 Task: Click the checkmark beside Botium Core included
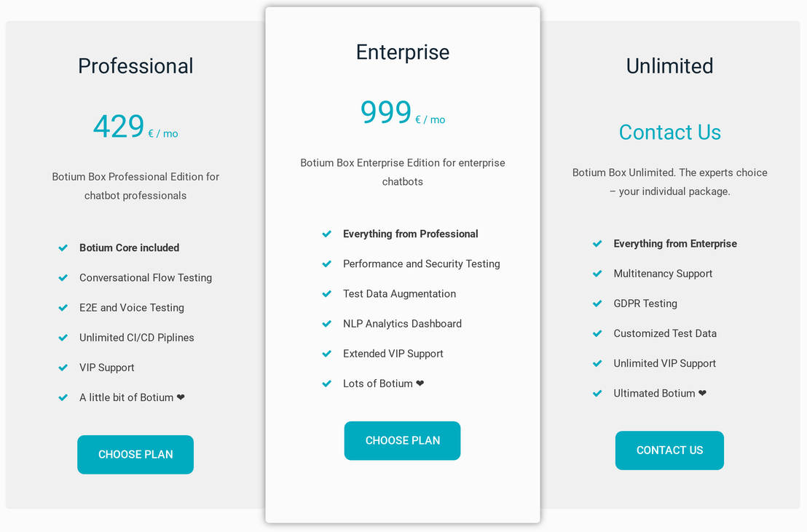63,247
